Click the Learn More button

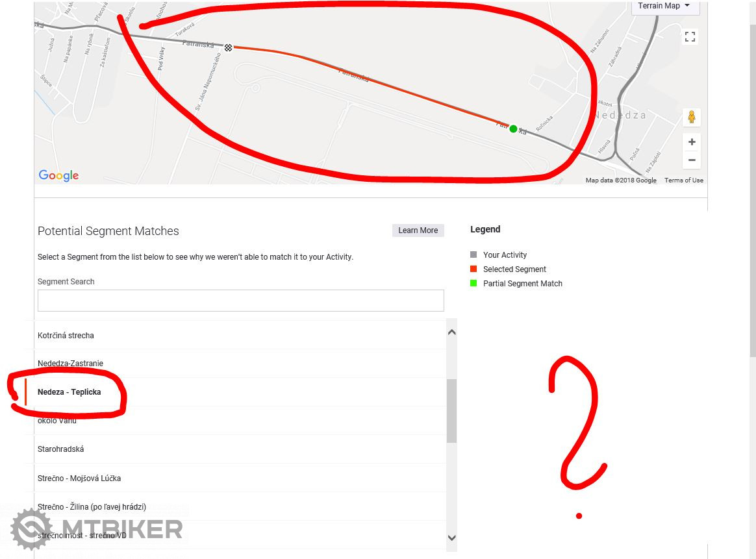(x=418, y=230)
